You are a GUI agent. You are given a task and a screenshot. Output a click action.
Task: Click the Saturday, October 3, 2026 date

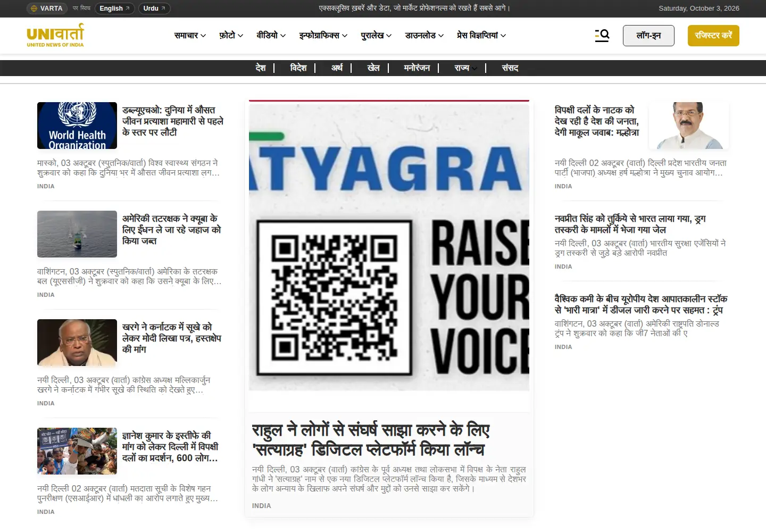tap(699, 9)
